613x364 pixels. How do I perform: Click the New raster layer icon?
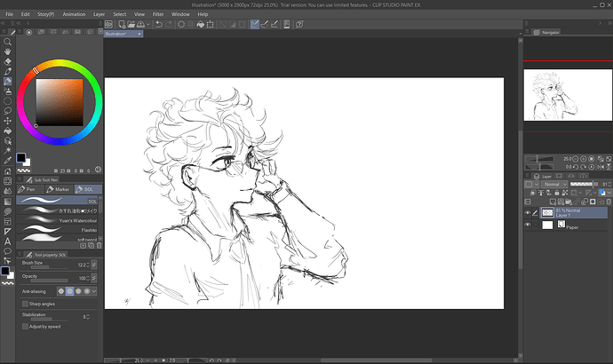(x=553, y=202)
